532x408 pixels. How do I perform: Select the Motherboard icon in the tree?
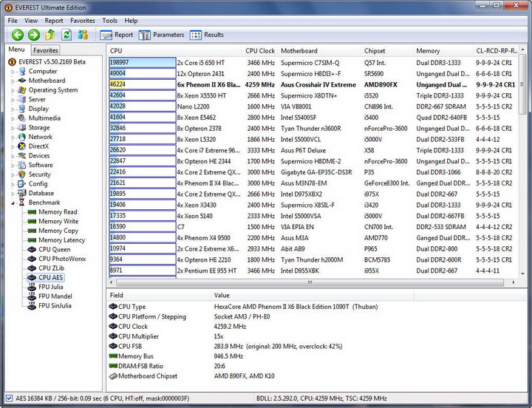(x=22, y=81)
